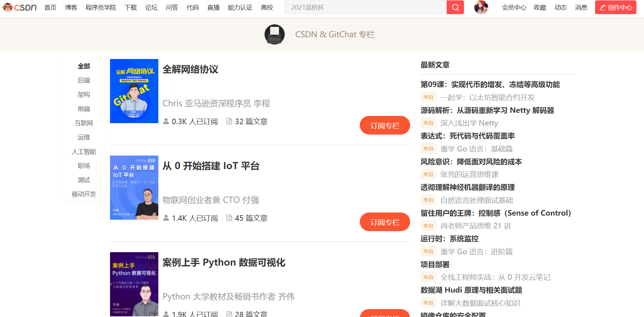Open 论坛 in top navigation
644x317 pixels.
[x=151, y=8]
